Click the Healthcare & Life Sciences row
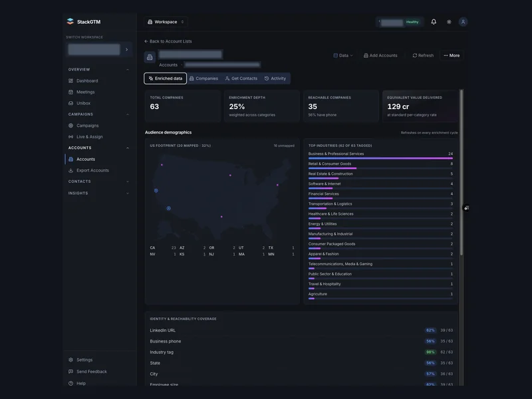532x399 pixels. [x=380, y=215]
